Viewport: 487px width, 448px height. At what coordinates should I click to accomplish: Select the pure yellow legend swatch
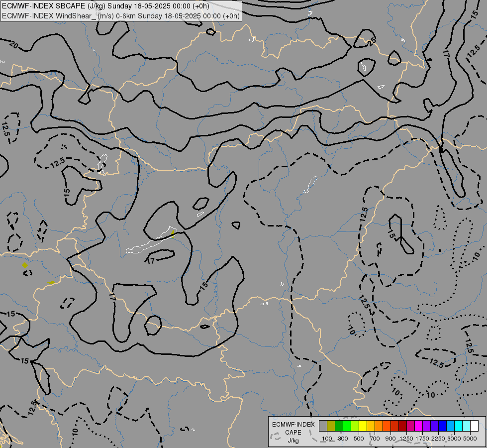(363, 426)
